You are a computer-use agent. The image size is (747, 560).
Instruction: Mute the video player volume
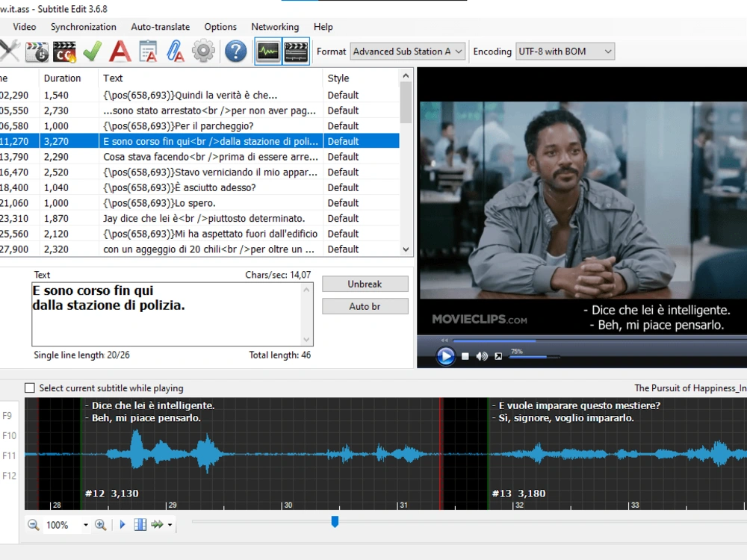tap(482, 356)
